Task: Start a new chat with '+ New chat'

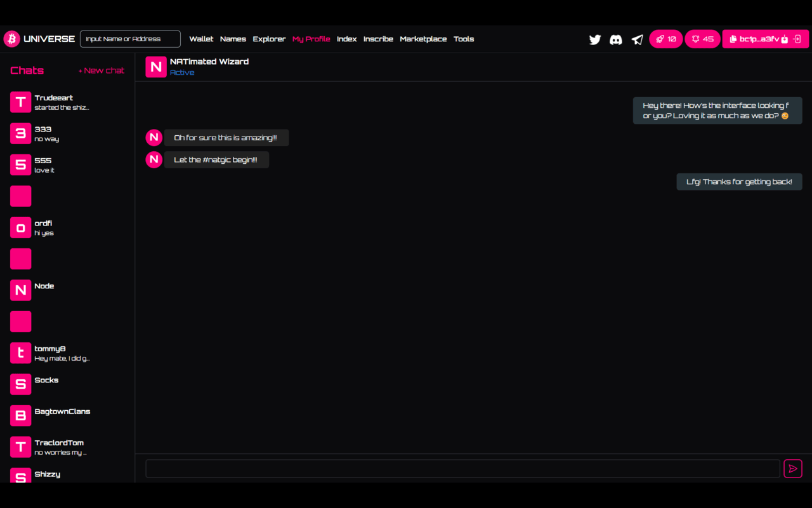Action: click(101, 70)
